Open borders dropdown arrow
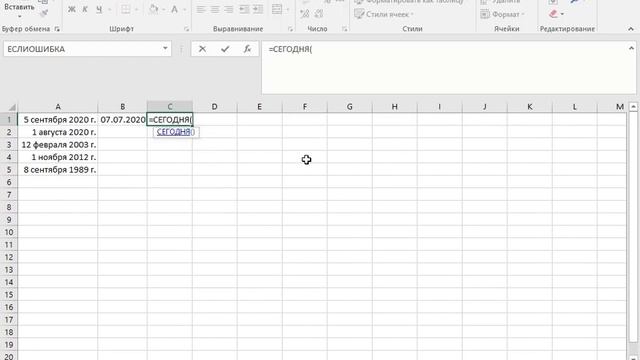 point(136,9)
